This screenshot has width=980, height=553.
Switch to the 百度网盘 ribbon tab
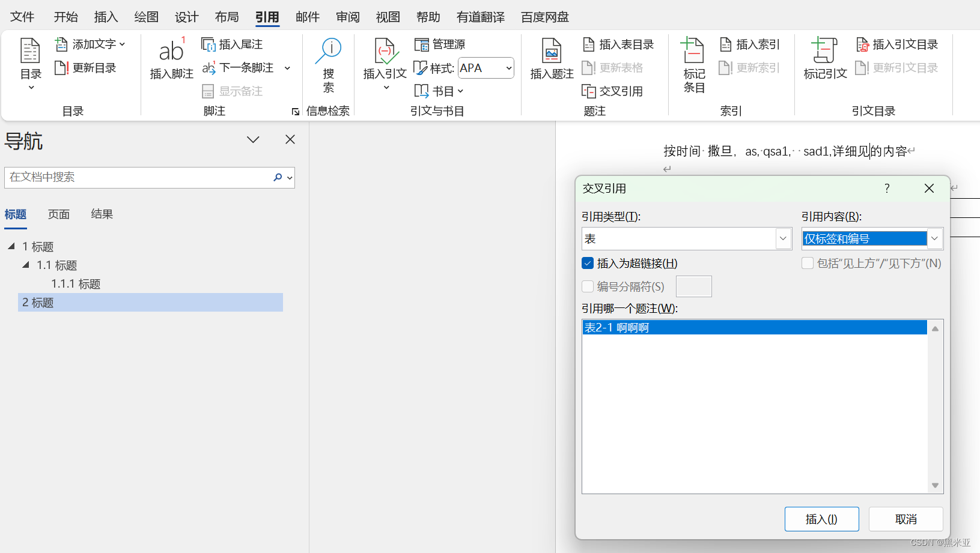(545, 17)
